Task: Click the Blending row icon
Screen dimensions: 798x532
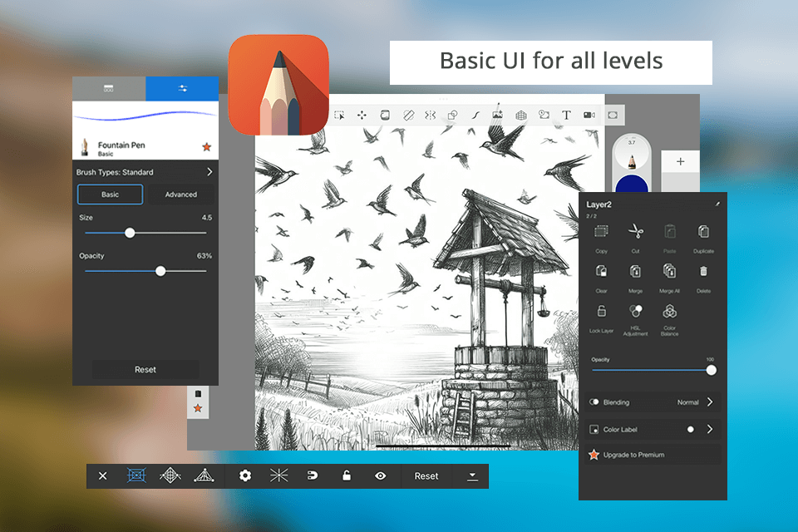Action: pyautogui.click(x=594, y=402)
